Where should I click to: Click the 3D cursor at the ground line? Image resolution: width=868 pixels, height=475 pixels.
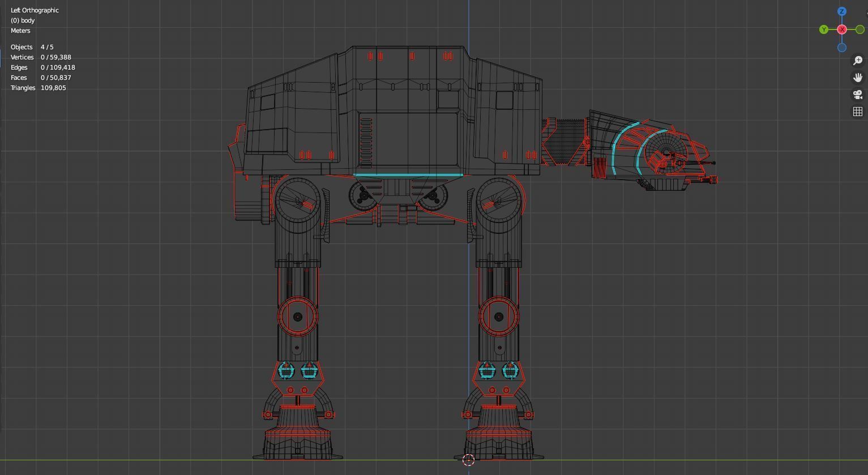click(468, 460)
